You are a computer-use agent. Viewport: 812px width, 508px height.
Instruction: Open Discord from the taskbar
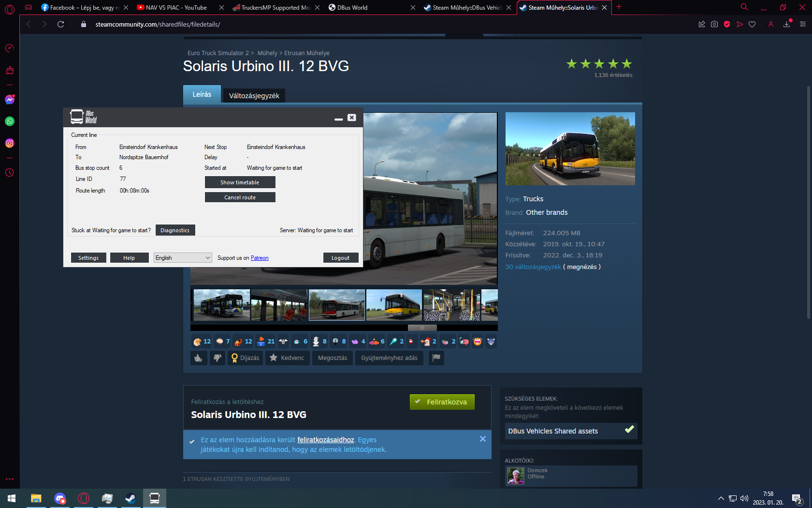[x=60, y=498]
